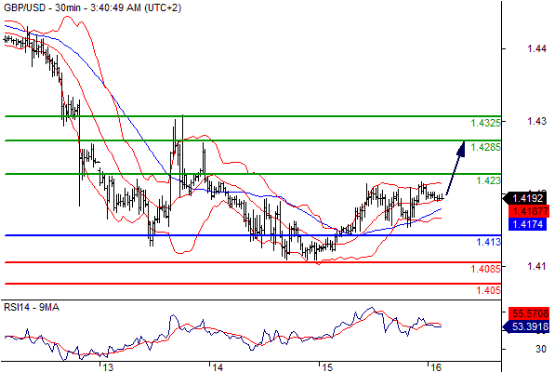Select the 1.4325 resistance level label
Viewport: 554px width, 372px height.
[485, 123]
